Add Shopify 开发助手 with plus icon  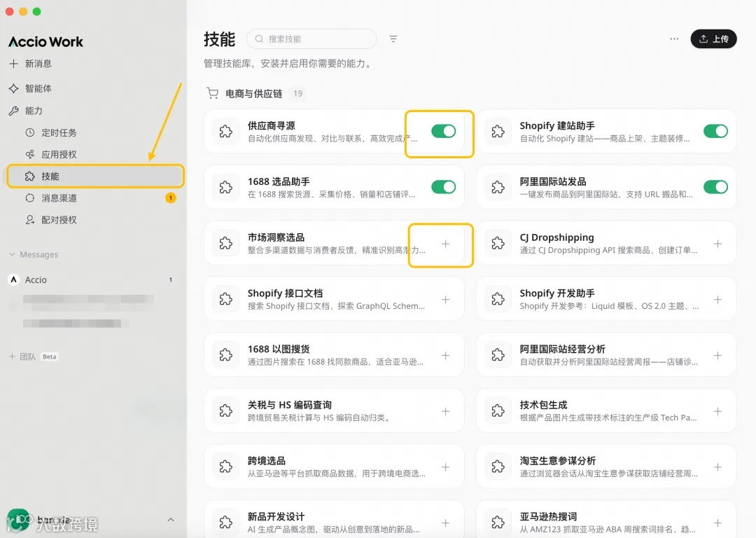(717, 300)
